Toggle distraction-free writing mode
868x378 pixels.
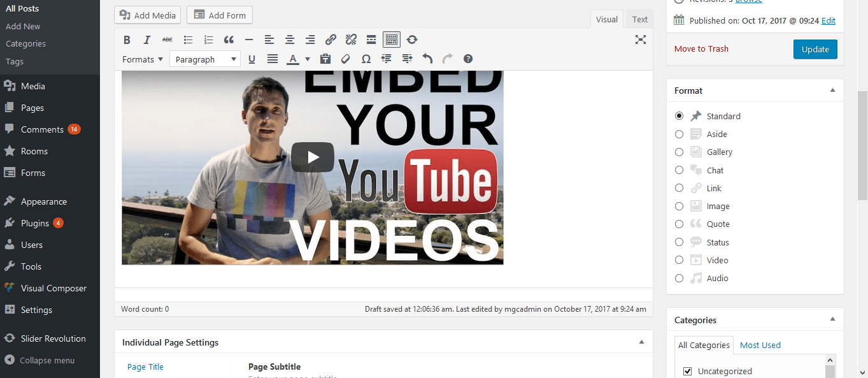[x=641, y=40]
